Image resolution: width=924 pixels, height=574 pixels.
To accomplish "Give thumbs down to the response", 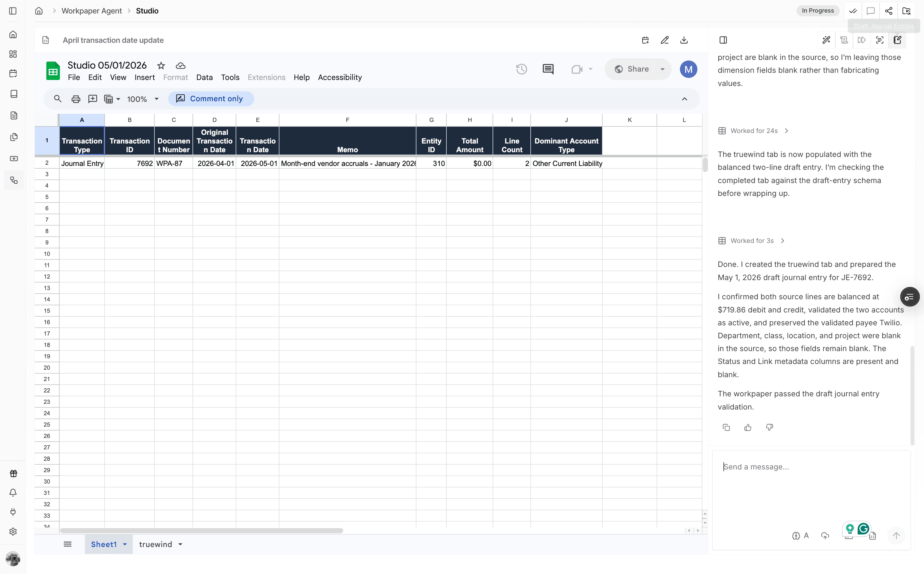I will pyautogui.click(x=769, y=428).
